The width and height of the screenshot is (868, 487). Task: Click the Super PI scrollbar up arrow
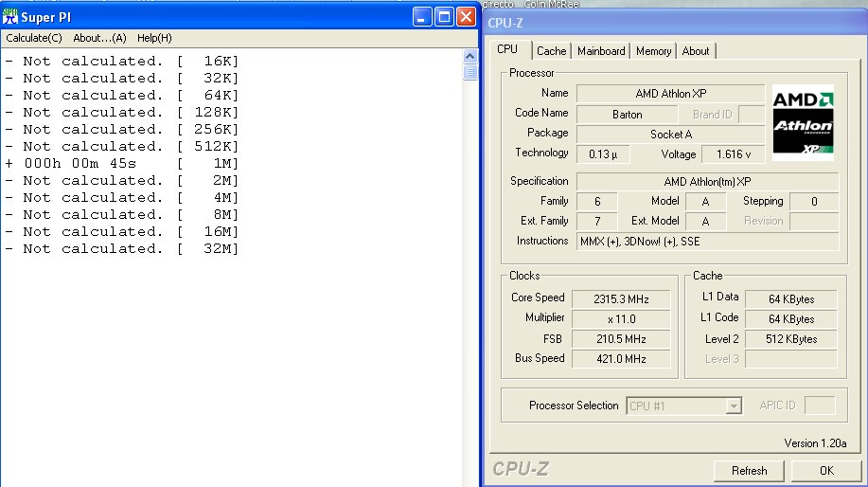pos(469,55)
